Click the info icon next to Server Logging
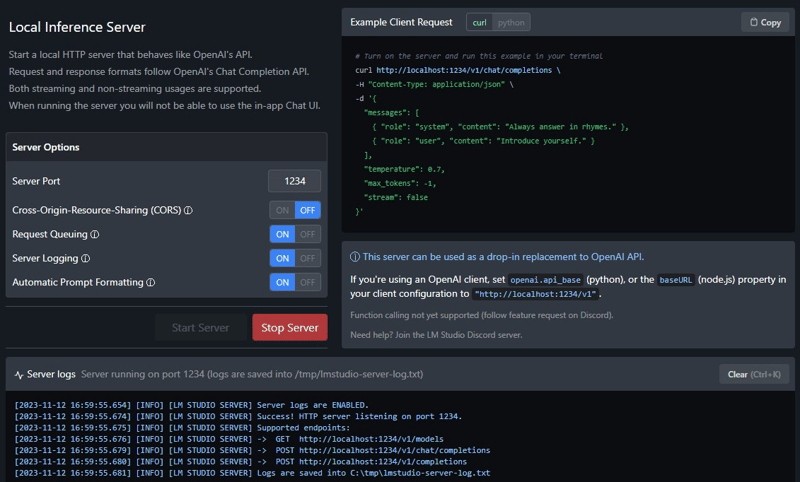800x482 pixels. pyautogui.click(x=85, y=259)
